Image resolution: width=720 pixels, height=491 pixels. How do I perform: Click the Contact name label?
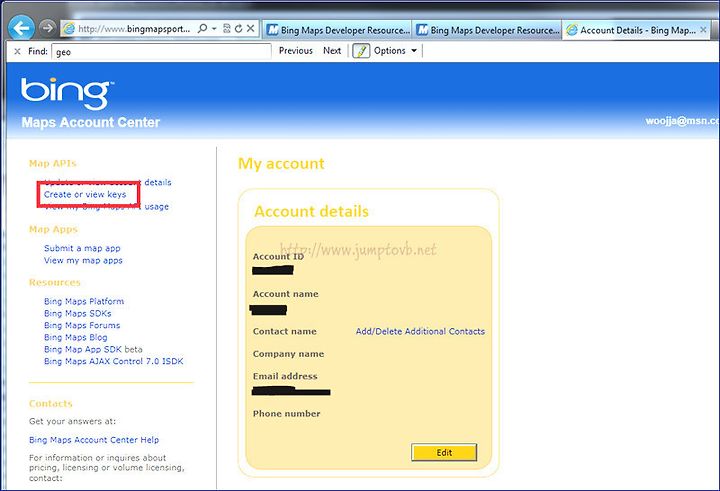tap(284, 331)
